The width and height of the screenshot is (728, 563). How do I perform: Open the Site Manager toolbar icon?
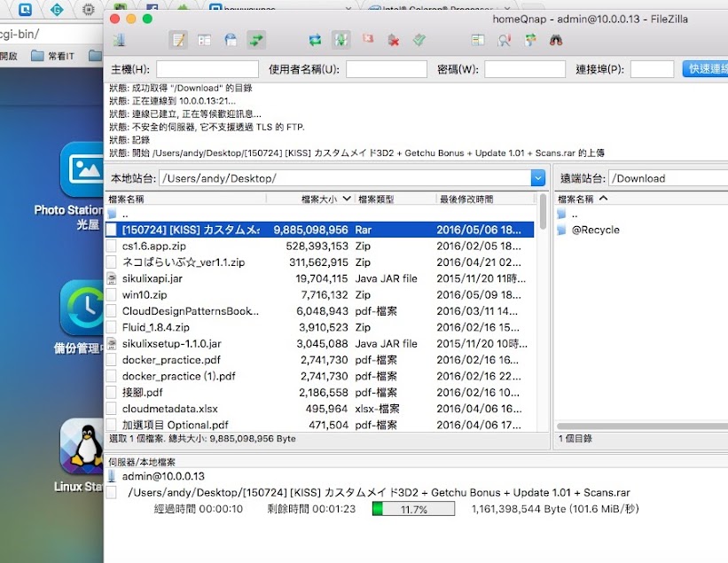(120, 41)
